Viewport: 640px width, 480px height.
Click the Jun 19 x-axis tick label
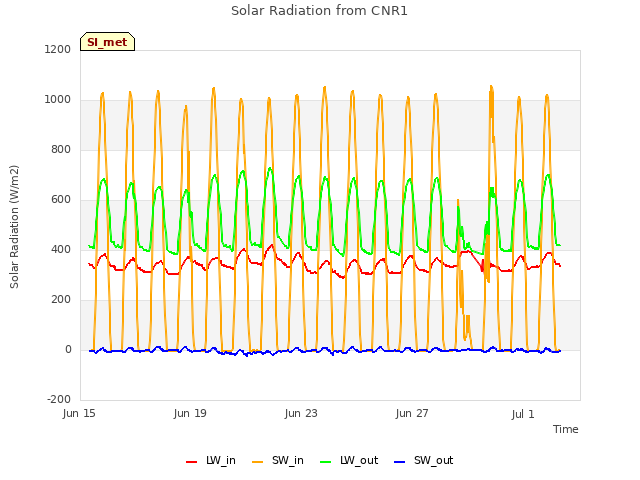190,413
